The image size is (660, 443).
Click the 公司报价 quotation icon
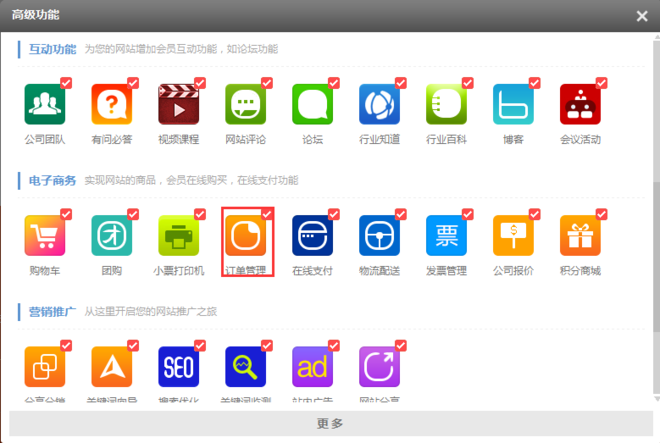click(513, 235)
